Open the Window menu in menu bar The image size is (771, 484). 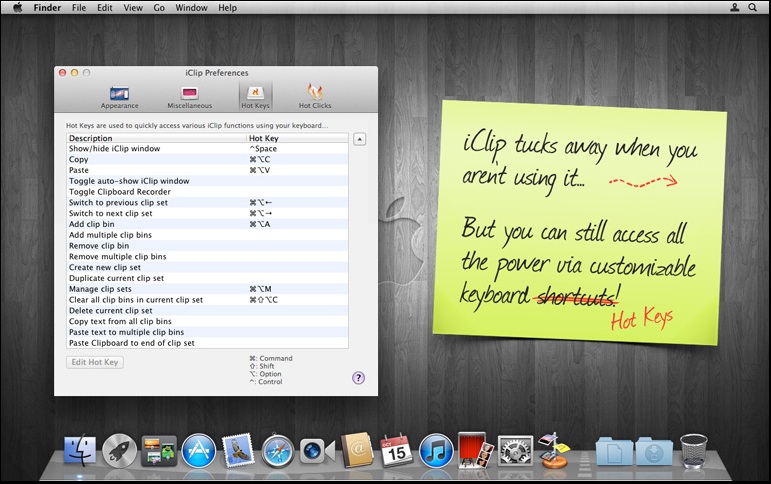[191, 7]
